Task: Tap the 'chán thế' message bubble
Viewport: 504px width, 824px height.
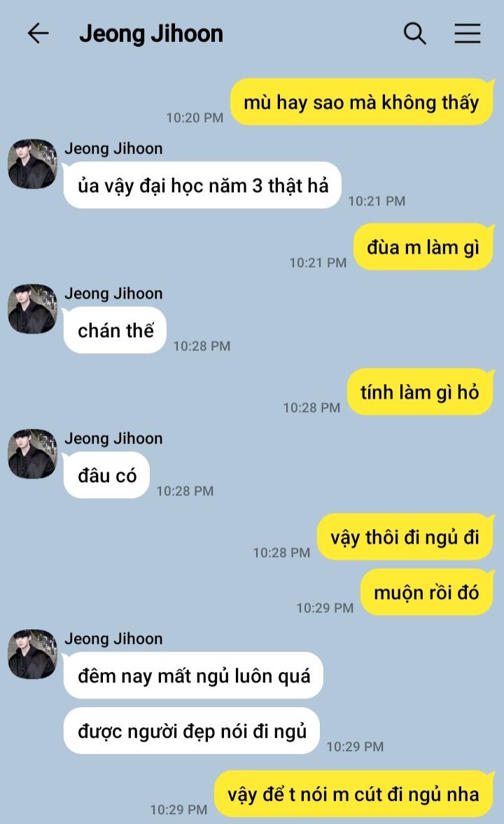Action: point(115,331)
